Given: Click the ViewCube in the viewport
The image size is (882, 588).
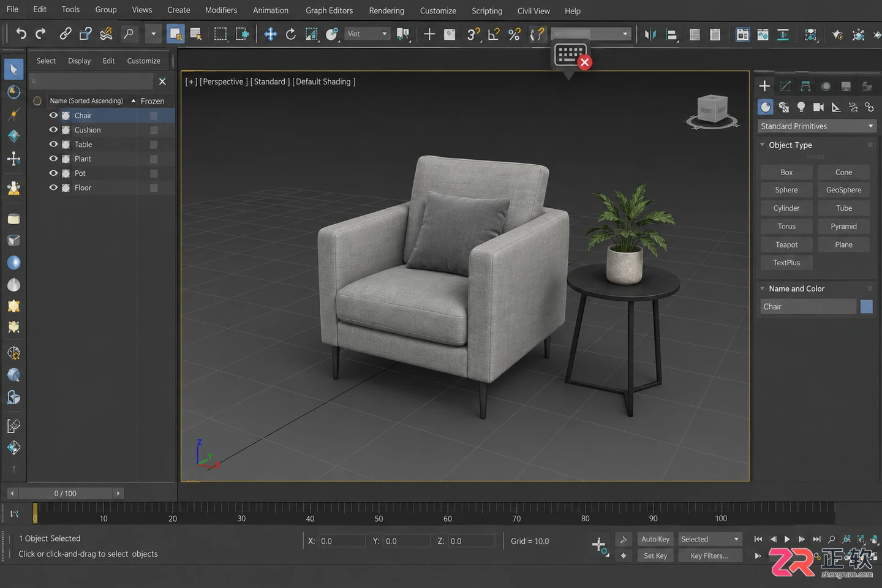Looking at the screenshot, I should (712, 111).
